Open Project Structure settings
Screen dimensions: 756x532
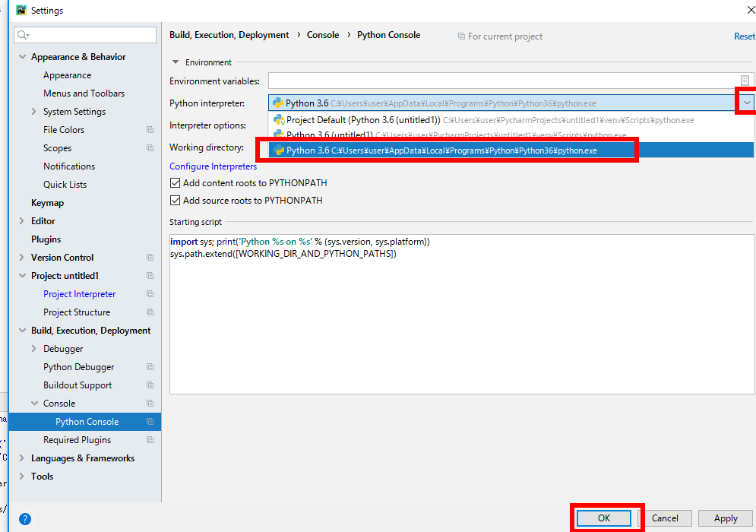click(77, 312)
